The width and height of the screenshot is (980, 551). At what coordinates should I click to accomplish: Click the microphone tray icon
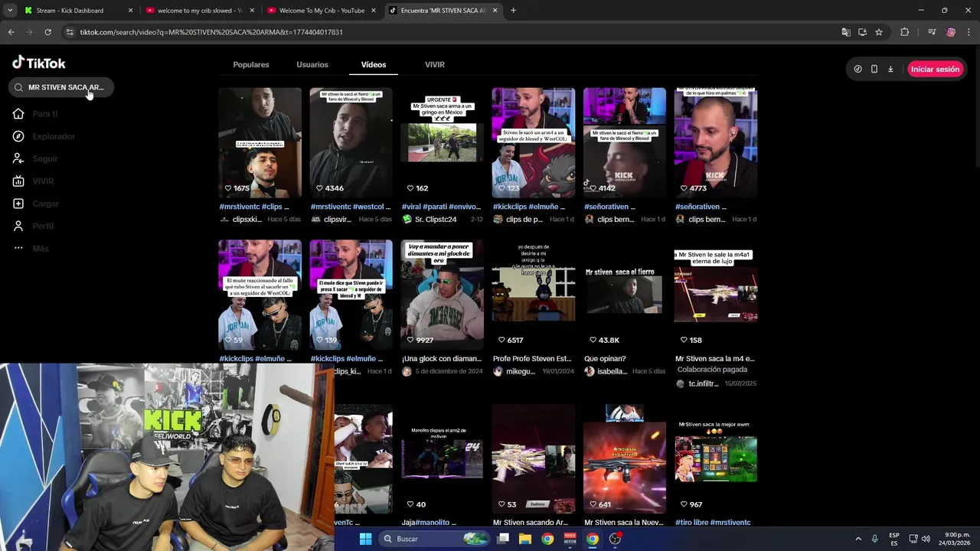point(874,539)
